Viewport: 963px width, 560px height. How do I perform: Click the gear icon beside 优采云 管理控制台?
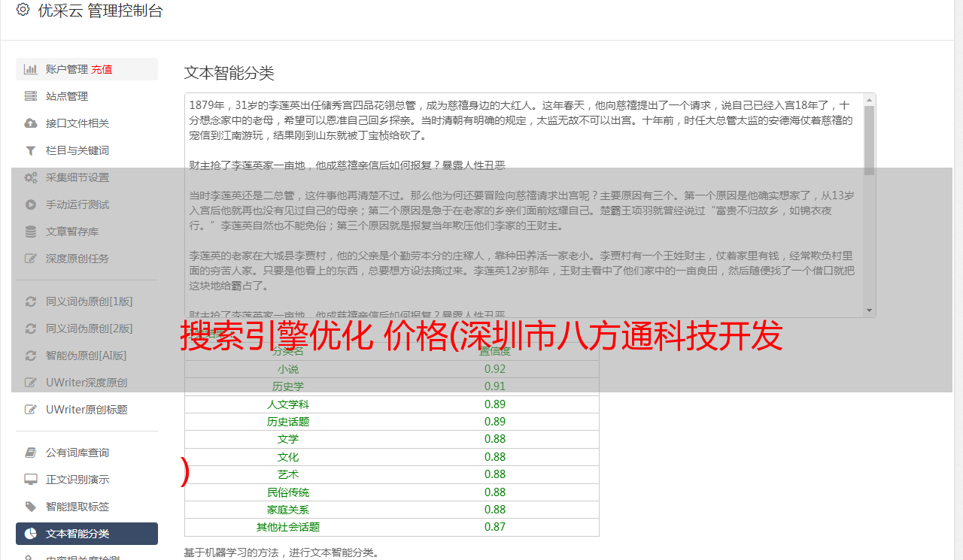coord(23,11)
